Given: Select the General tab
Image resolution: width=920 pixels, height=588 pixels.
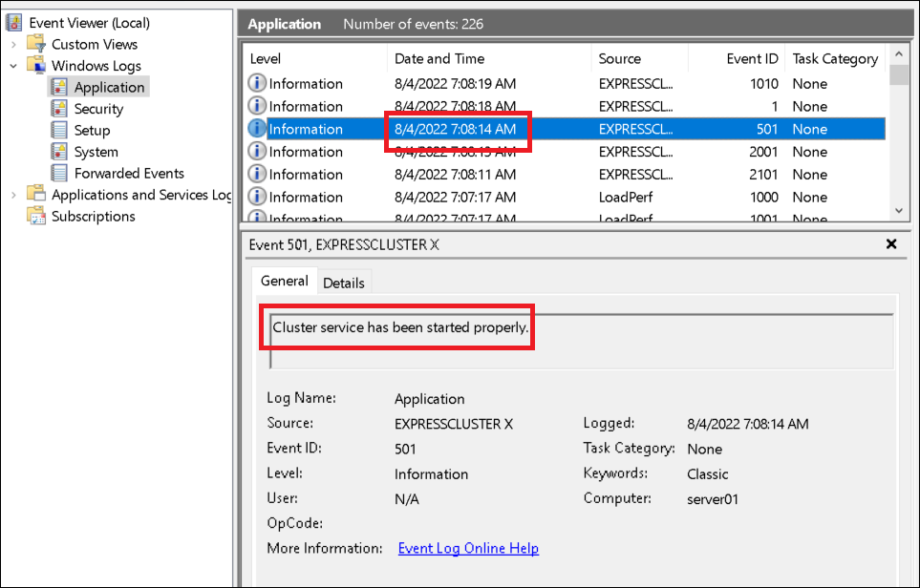Looking at the screenshot, I should tap(284, 281).
